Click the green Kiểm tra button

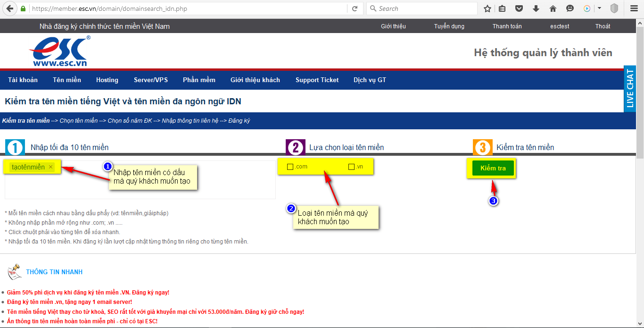(x=493, y=168)
